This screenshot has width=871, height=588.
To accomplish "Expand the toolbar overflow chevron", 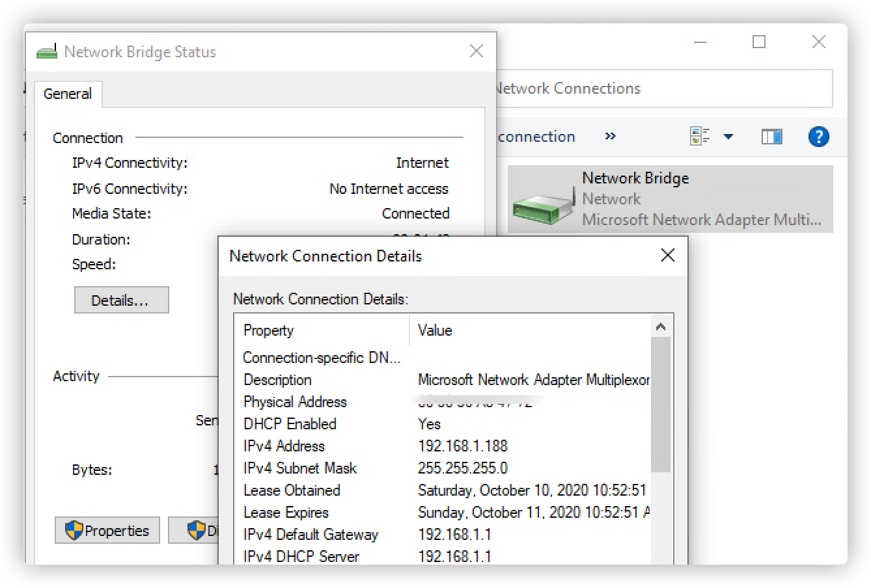I will tap(610, 137).
